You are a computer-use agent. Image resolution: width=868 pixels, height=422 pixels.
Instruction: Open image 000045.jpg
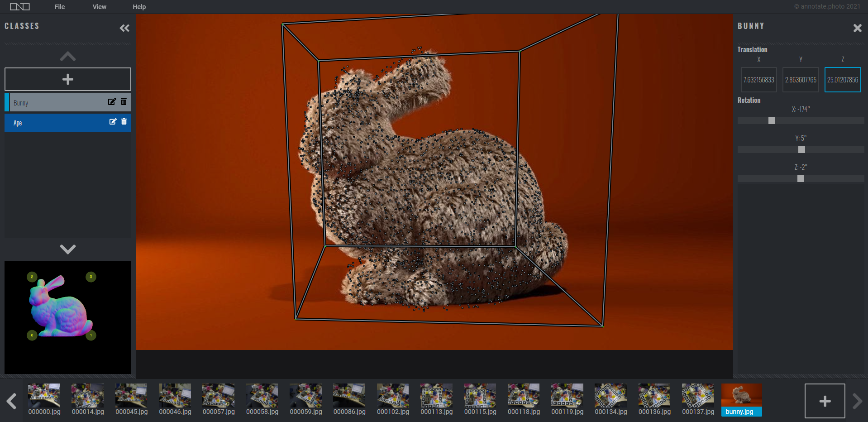[131, 400]
